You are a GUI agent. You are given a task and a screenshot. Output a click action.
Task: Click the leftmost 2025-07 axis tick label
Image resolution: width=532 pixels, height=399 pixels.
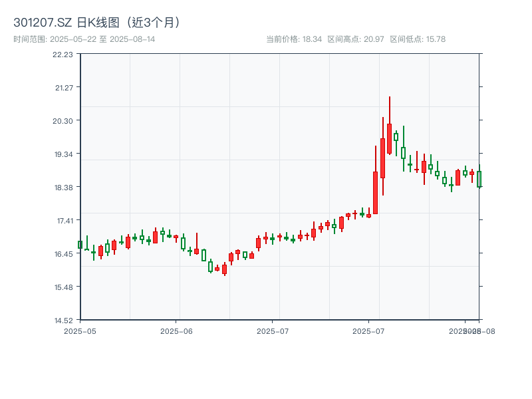click(x=271, y=329)
